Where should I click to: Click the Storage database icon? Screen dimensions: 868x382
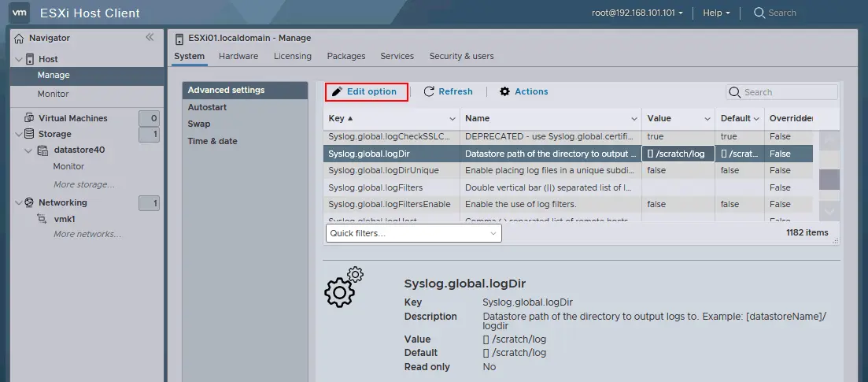(x=29, y=134)
